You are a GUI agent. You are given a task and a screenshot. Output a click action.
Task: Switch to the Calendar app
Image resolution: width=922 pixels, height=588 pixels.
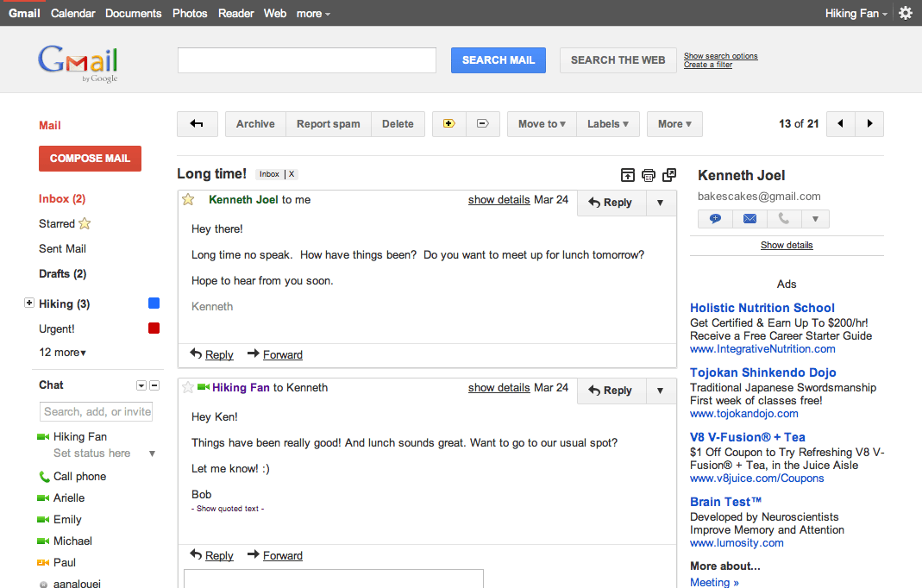click(x=72, y=13)
